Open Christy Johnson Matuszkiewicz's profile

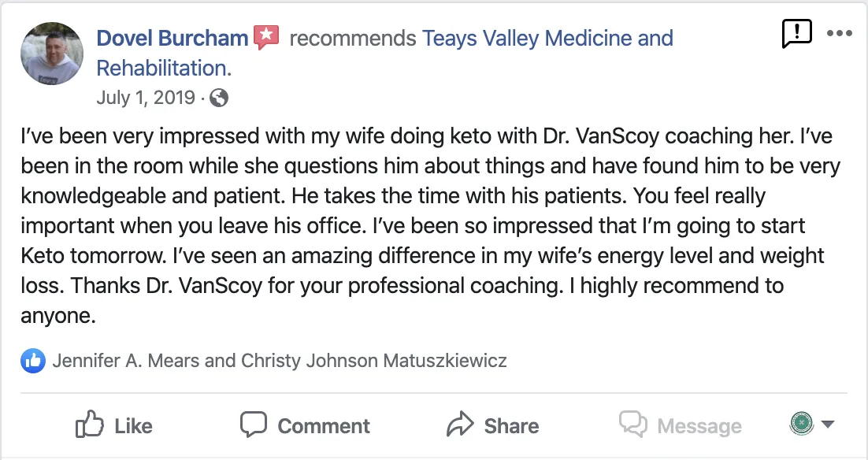[373, 361]
